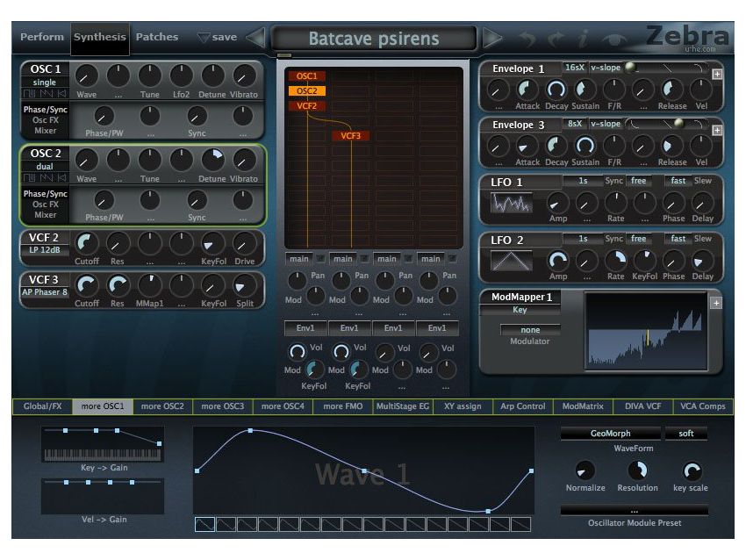
Task: Open LFO 1 '1s' time dropdown
Action: (x=583, y=181)
